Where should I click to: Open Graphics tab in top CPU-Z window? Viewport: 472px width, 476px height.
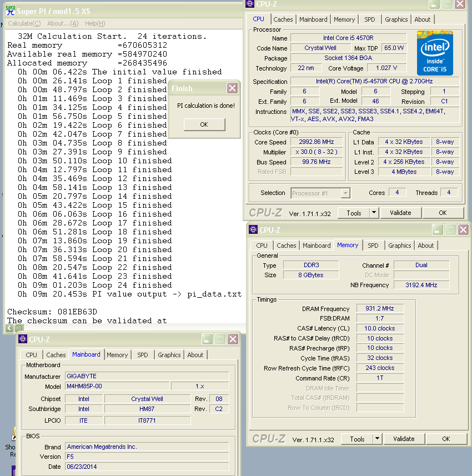[x=396, y=19]
